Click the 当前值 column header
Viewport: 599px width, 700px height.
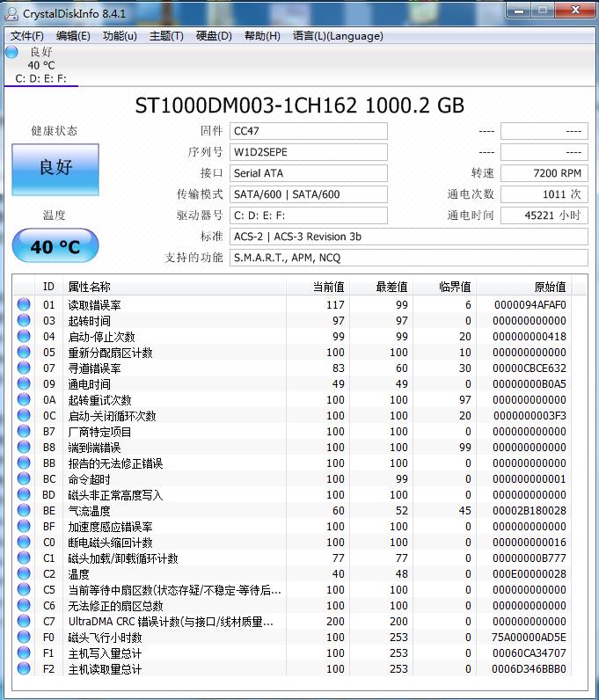pos(318,286)
